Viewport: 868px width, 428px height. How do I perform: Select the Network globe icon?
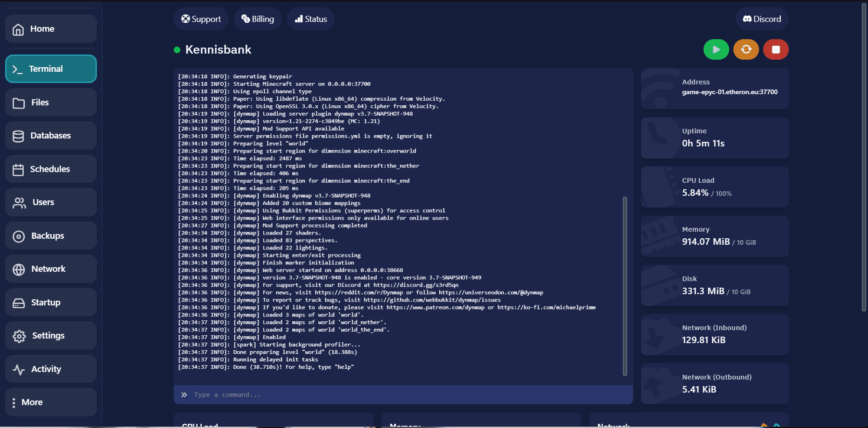(19, 269)
